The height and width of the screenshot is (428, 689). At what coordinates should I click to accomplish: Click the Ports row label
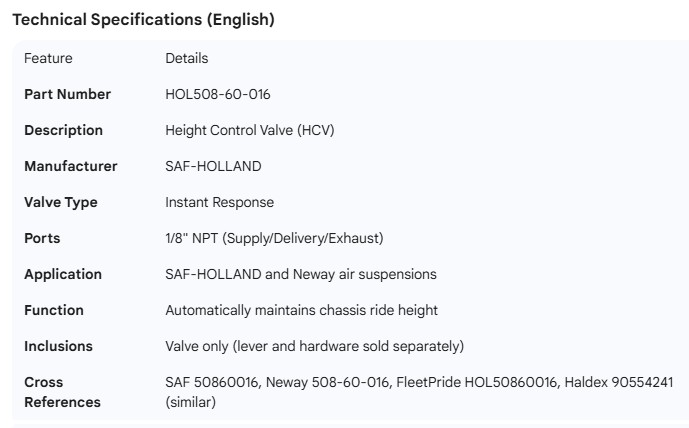point(42,238)
